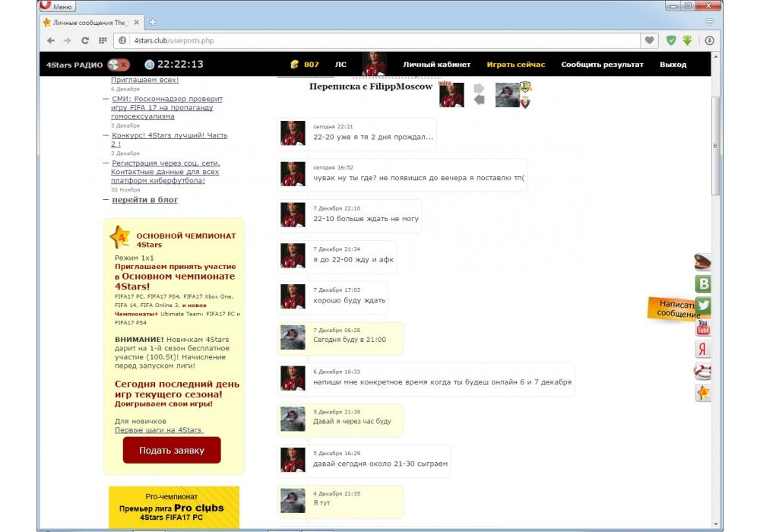Image resolution: width=760 pixels, height=532 pixels.
Task: Open the 4Stars star sidebar icon
Action: click(703, 392)
